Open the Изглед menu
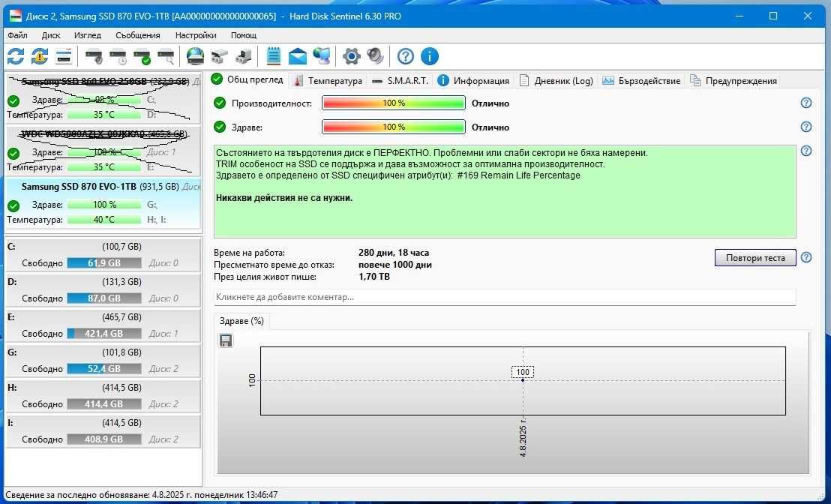This screenshot has height=504, width=831. [88, 35]
